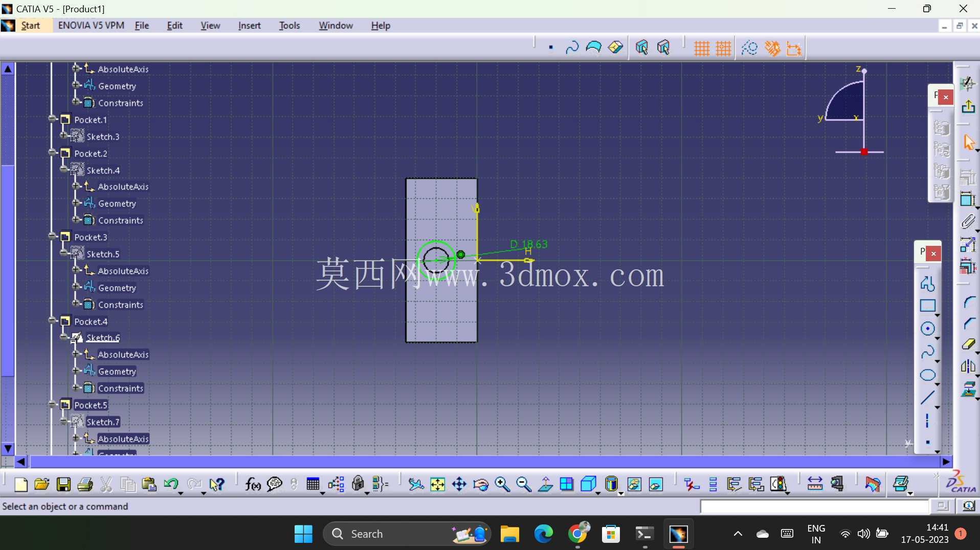Image resolution: width=980 pixels, height=550 pixels.
Task: Select the Profile tool in sketch palette
Action: pos(928,283)
